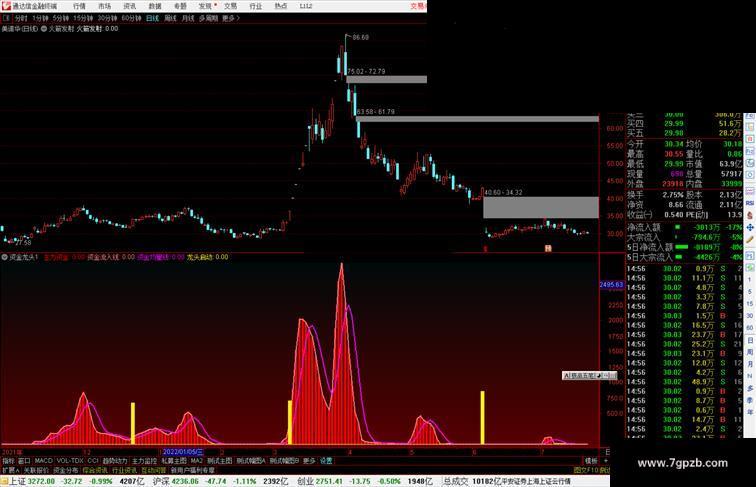Select the 日线 period tab
This screenshot has height=487, width=756.
(x=152, y=18)
